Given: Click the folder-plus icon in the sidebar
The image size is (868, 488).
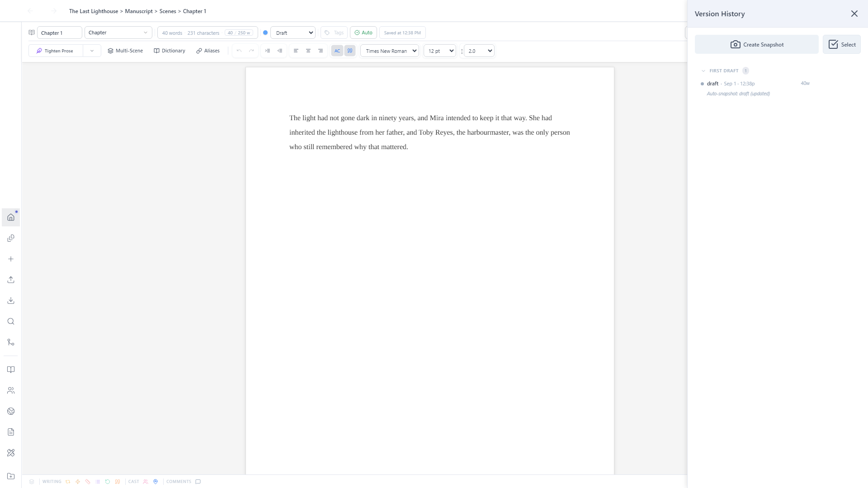Looking at the screenshot, I should pyautogui.click(x=11, y=476).
